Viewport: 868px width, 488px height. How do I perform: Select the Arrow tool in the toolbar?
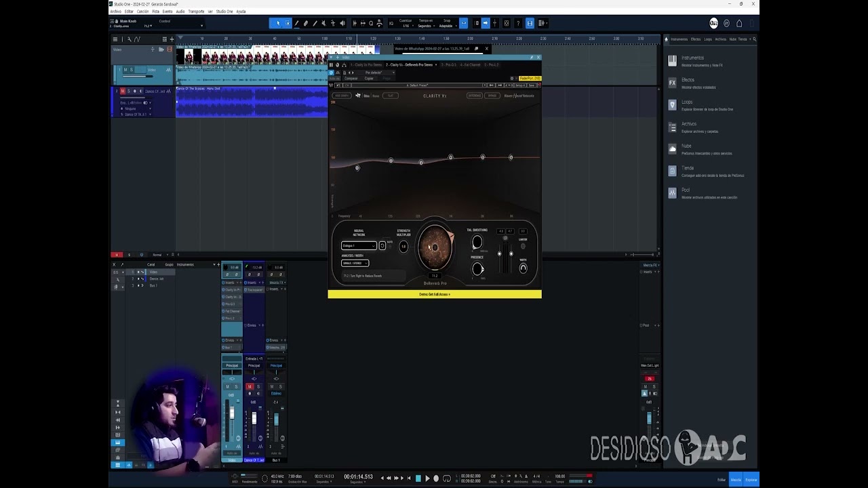pos(278,23)
